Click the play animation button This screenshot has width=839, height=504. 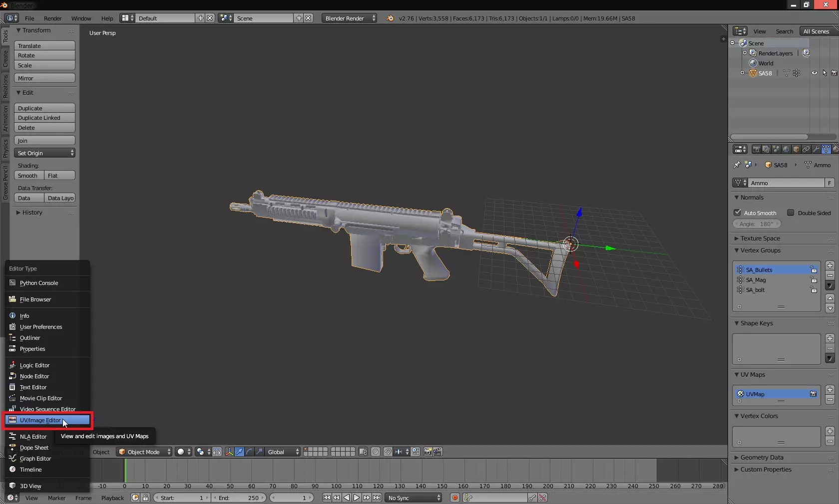click(x=357, y=498)
